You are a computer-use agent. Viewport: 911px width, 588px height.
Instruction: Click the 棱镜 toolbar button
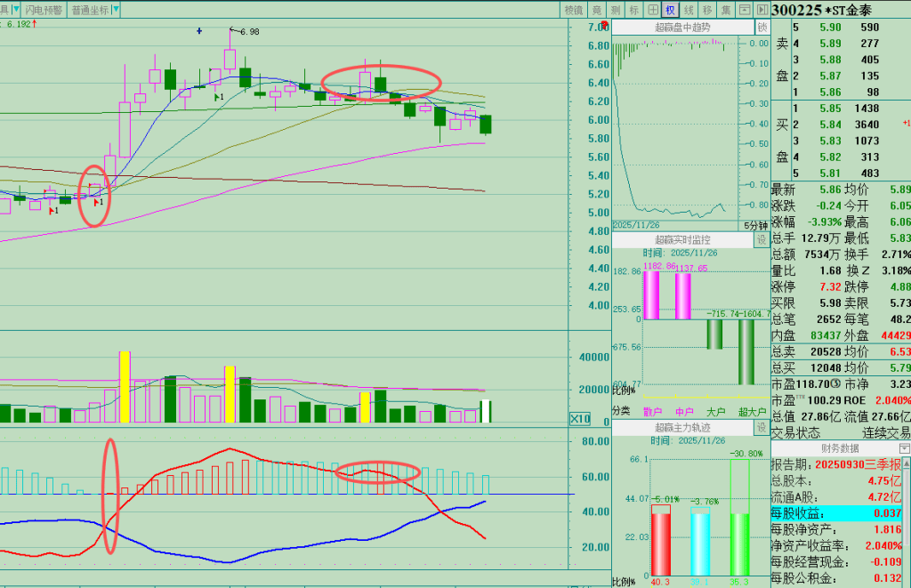point(574,10)
